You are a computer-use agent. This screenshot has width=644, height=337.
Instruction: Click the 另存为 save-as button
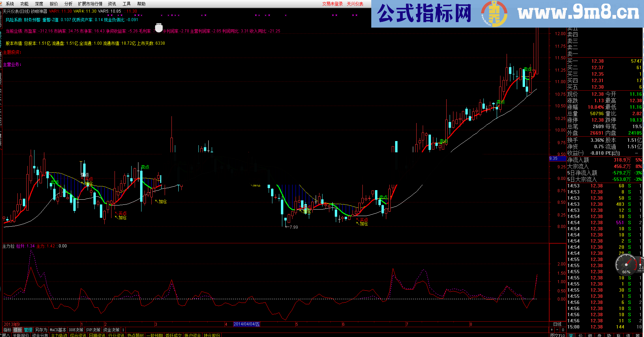41,330
